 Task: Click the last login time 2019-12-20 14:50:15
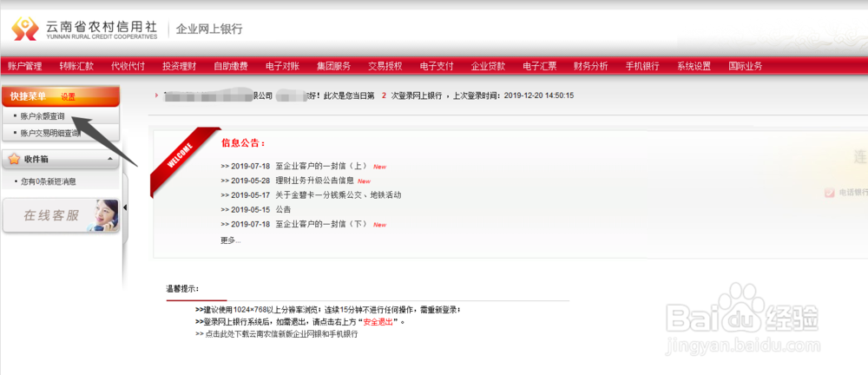point(537,95)
